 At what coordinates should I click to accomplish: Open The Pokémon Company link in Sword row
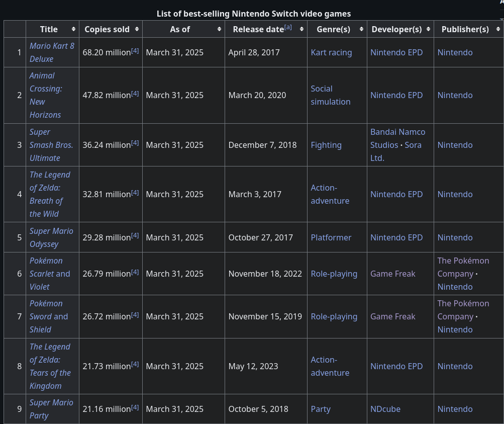coord(463,310)
